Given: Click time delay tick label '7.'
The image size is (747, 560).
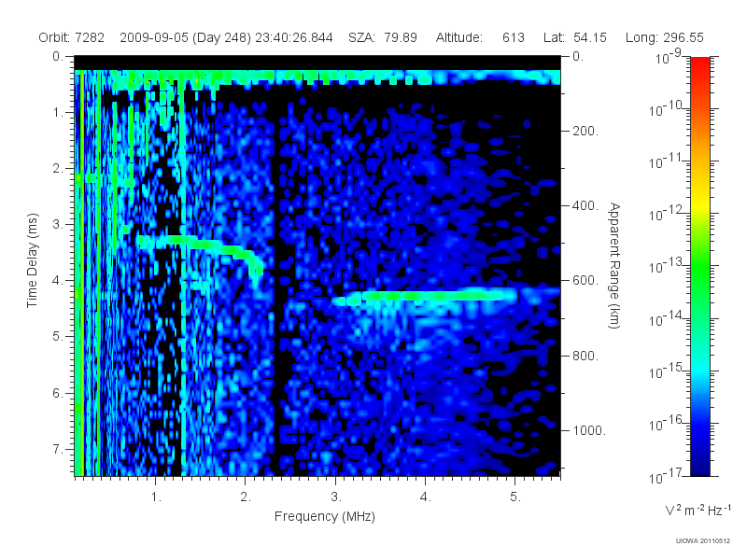Looking at the screenshot, I should click(x=58, y=449).
